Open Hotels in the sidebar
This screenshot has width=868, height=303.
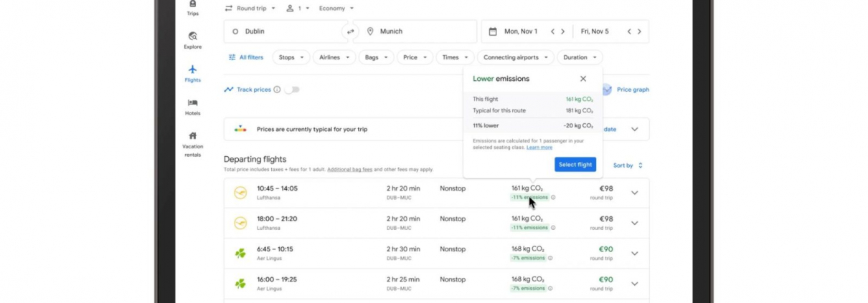click(192, 107)
